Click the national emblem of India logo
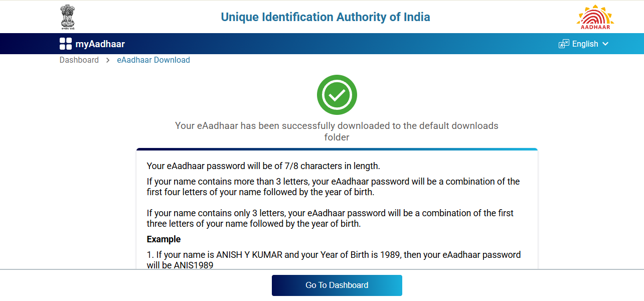The image size is (644, 301). click(68, 17)
